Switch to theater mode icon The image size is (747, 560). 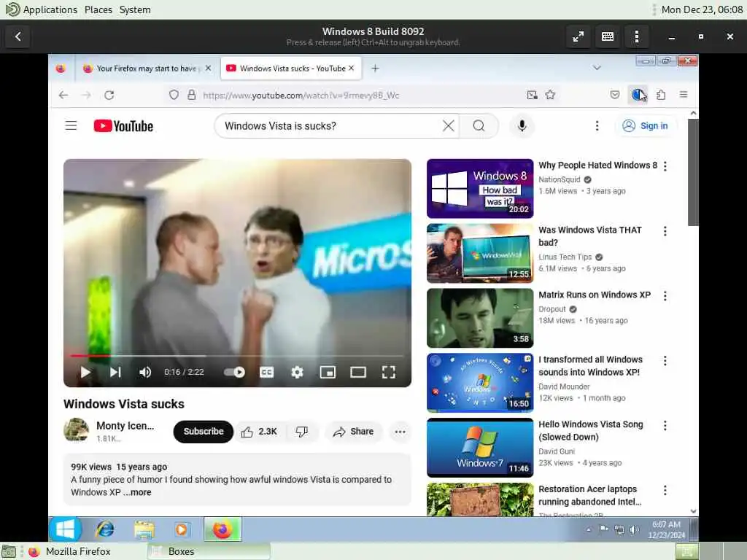(358, 373)
